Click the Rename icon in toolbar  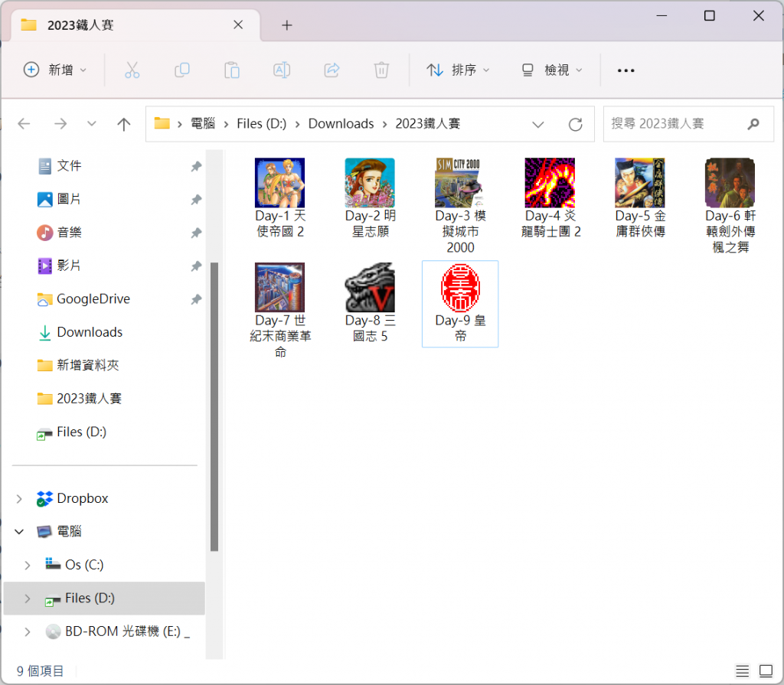282,70
